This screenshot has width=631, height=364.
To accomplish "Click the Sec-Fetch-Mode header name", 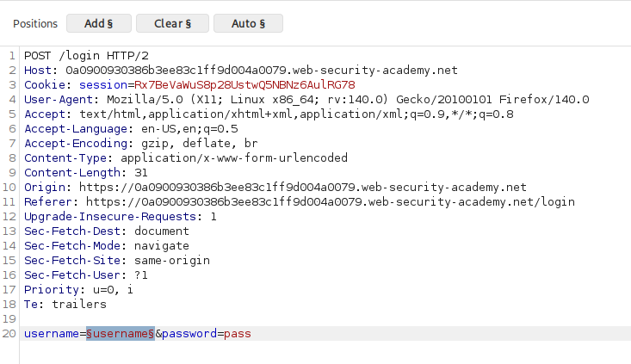I will click(72, 246).
